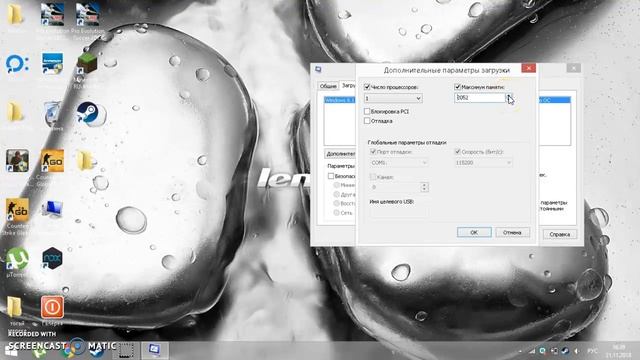Screen dimensions: 640x360
Task: Launch the Counter-Strike soldier photo shortcut
Action: pos(17,160)
